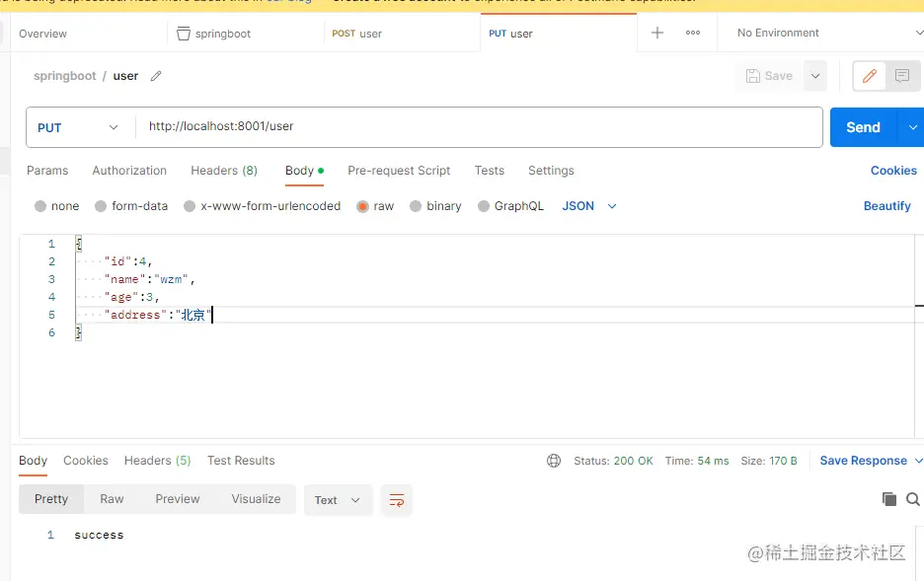Select the none body type
The image size is (924, 581).
[x=56, y=206]
